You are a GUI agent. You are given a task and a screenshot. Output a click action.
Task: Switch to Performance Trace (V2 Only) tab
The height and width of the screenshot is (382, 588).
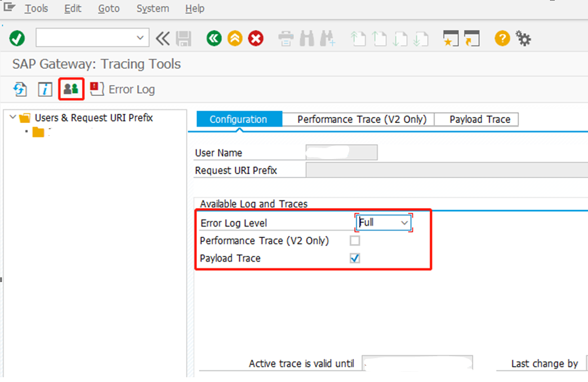tap(362, 120)
